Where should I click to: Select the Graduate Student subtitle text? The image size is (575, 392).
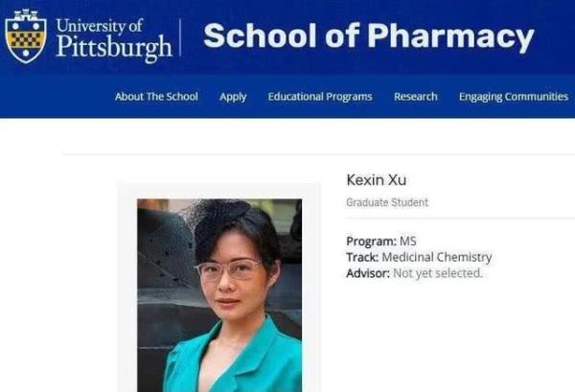coord(387,202)
